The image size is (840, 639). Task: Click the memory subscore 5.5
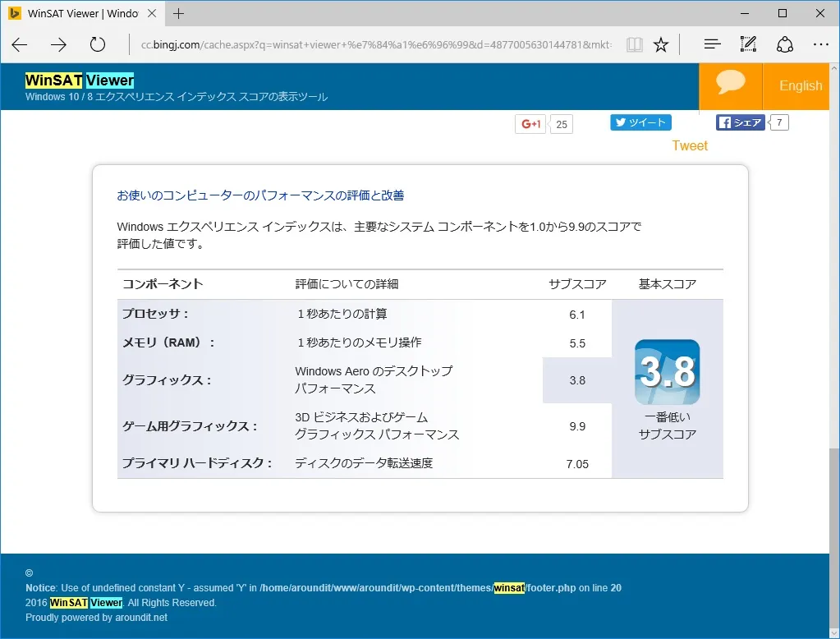577,343
